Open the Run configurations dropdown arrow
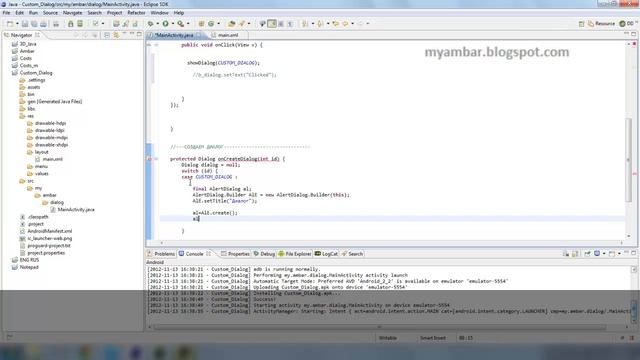Screen dimensions: 640x360 pos(173,24)
